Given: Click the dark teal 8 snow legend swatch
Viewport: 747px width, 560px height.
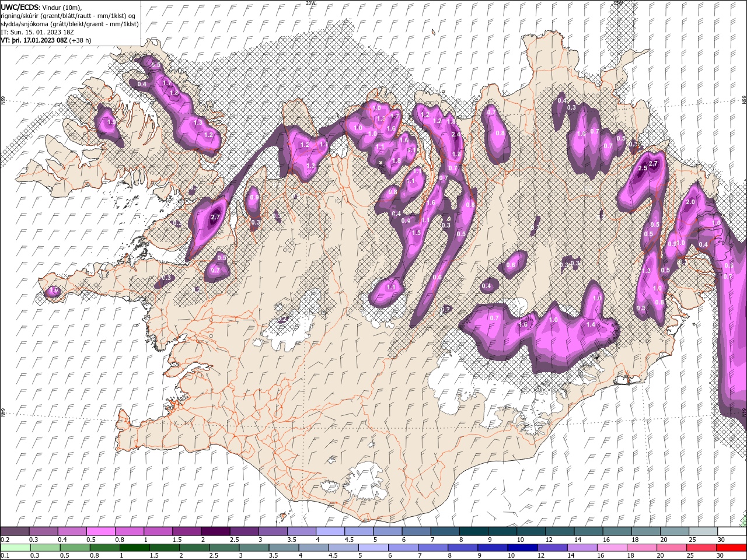Looking at the screenshot, I should click(473, 531).
